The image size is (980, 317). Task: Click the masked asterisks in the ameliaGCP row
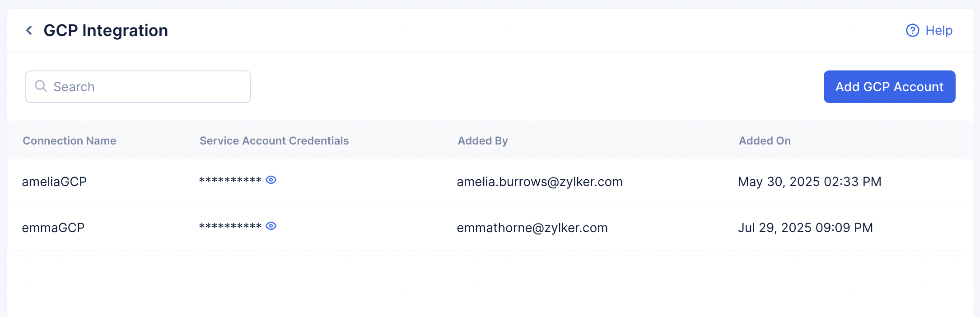[x=230, y=181]
